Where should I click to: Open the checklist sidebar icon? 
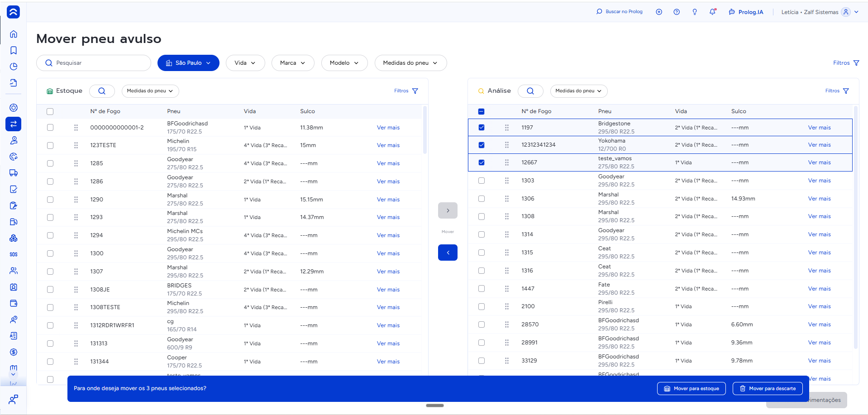14,189
